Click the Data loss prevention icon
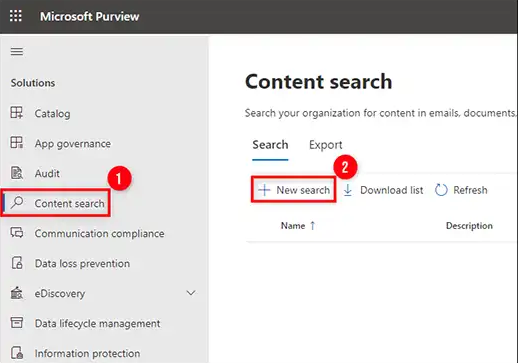 tap(17, 263)
